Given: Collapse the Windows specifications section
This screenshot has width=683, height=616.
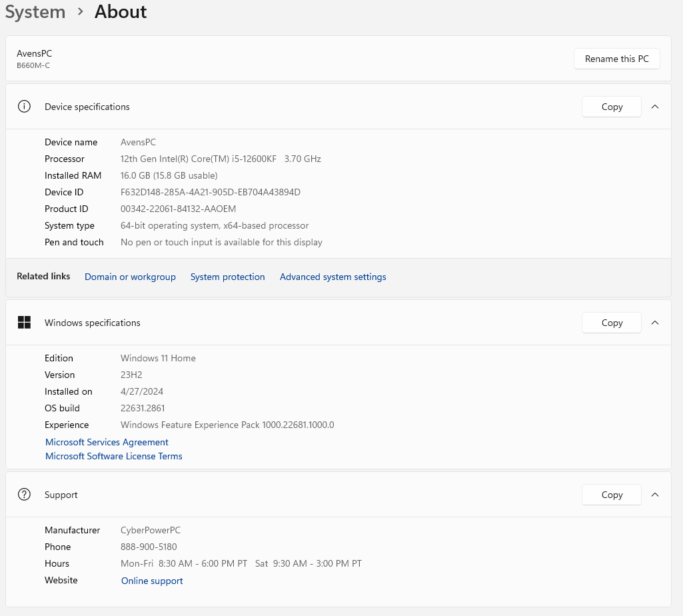Looking at the screenshot, I should point(655,323).
